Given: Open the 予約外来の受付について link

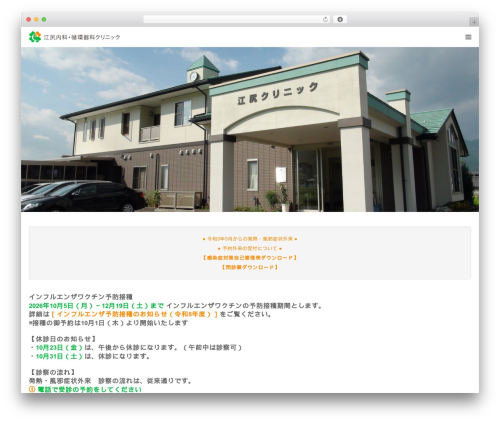Looking at the screenshot, I should tap(250, 248).
